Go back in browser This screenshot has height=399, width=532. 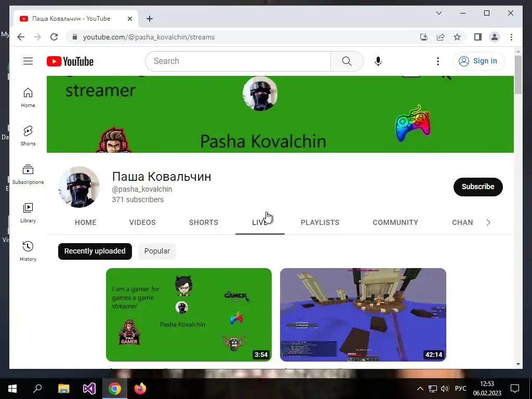(21, 37)
